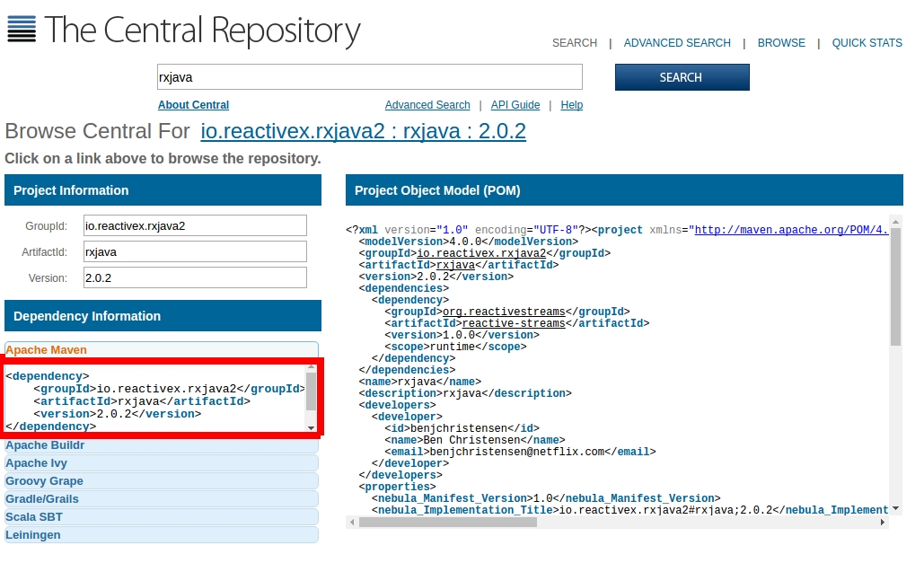
Task: Click POM horizontal scroll-right arrow
Action: click(x=883, y=523)
